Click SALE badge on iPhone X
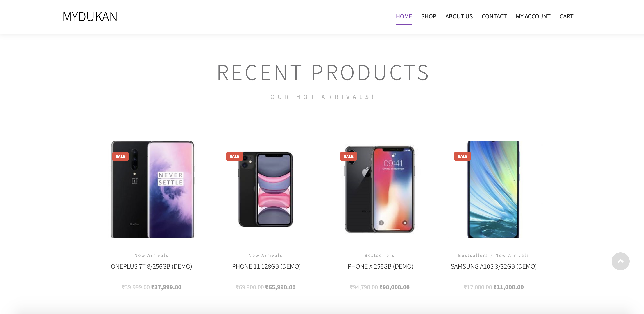This screenshot has height=314, width=644. pyautogui.click(x=348, y=156)
